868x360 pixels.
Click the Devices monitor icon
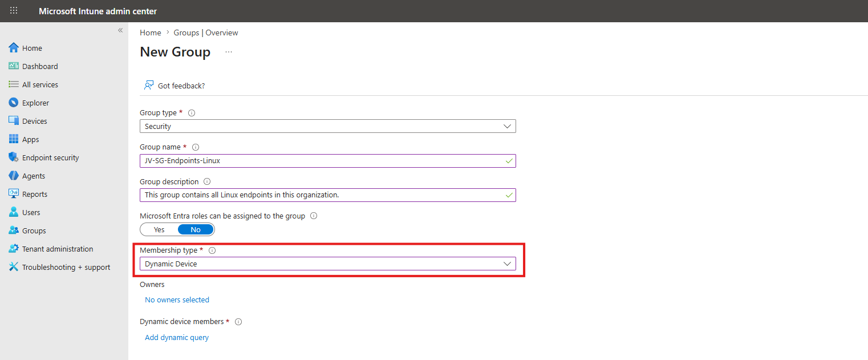click(14, 121)
